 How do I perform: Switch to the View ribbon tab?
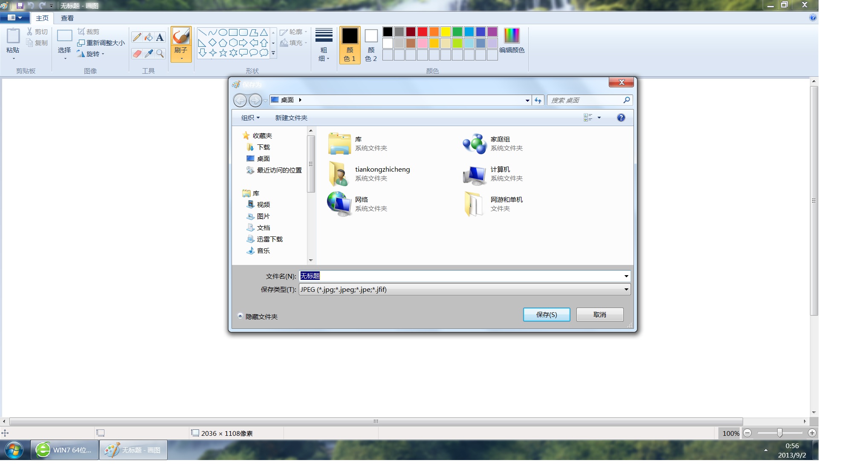pyautogui.click(x=67, y=18)
